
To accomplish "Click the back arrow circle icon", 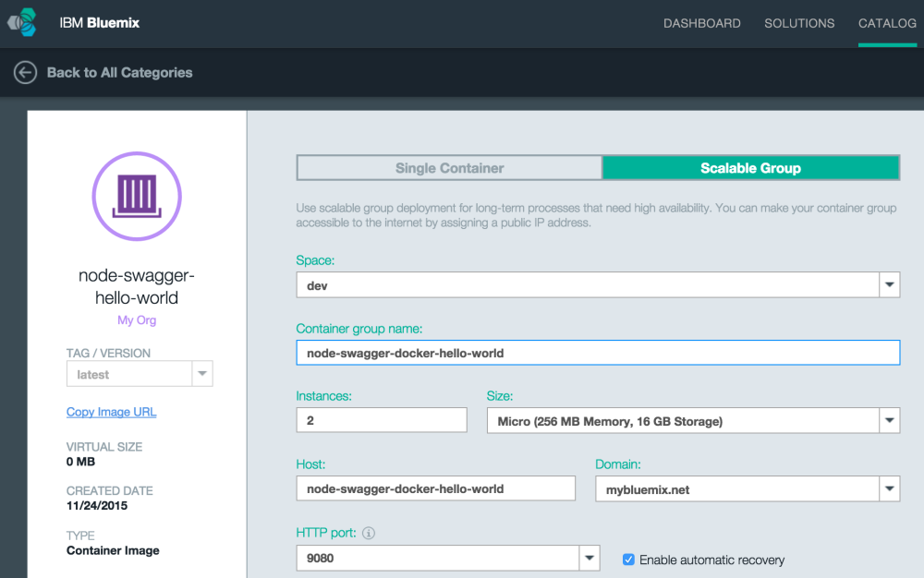I will (x=25, y=72).
